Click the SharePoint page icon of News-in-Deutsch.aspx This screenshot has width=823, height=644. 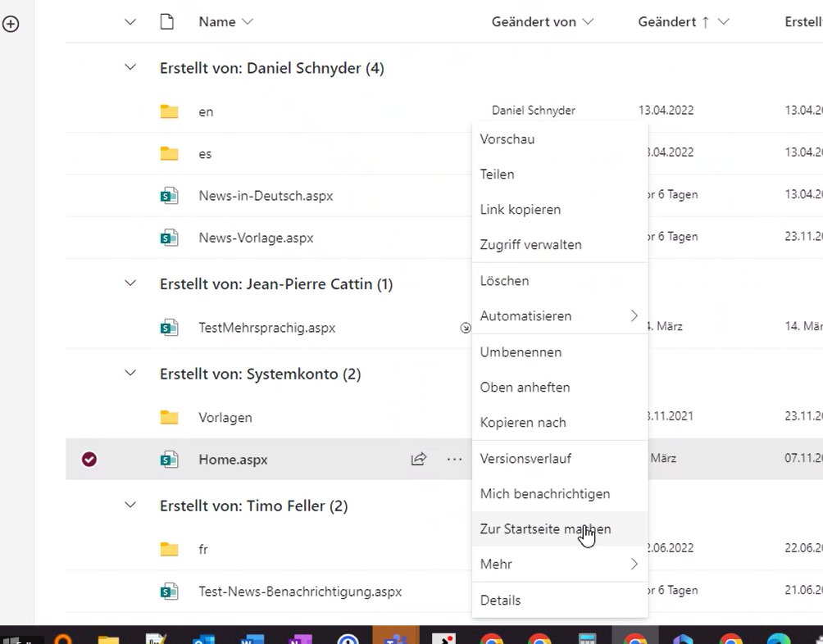pyautogui.click(x=169, y=196)
